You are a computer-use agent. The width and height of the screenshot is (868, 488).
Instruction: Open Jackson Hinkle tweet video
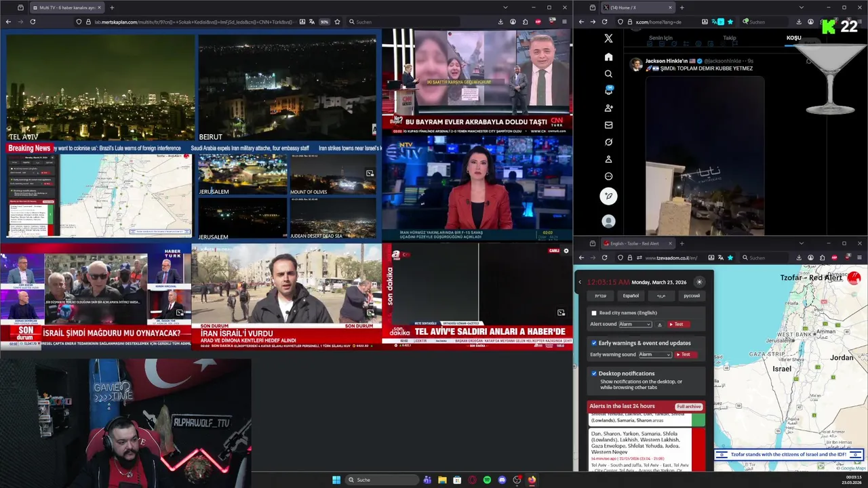point(705,155)
